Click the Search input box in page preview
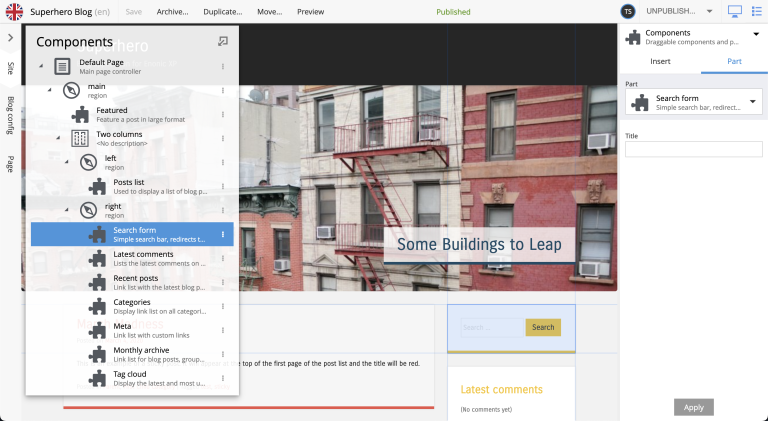 493,327
